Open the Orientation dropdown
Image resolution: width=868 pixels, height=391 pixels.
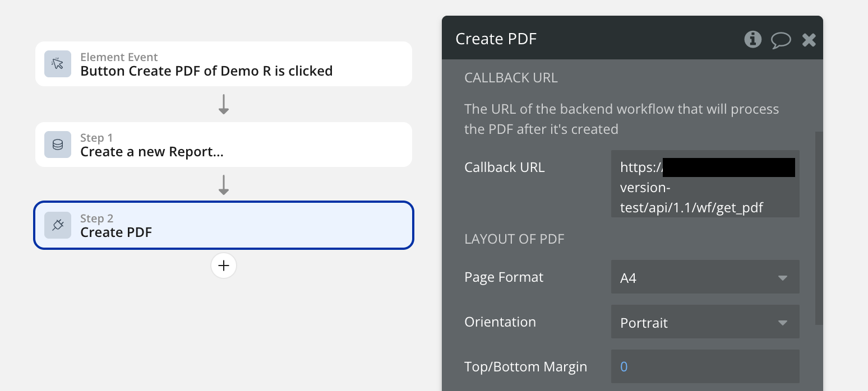pyautogui.click(x=705, y=322)
